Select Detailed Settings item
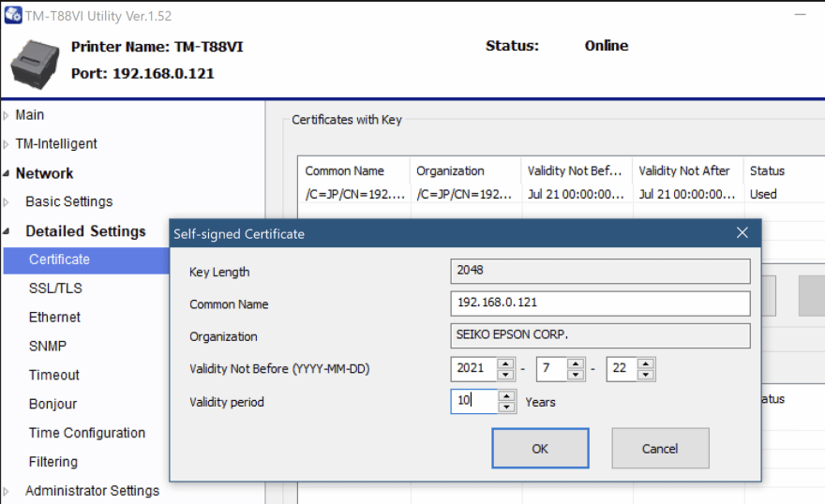825x504 pixels. (85, 230)
